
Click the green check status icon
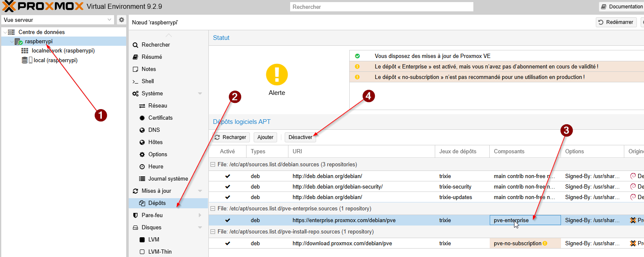357,56
